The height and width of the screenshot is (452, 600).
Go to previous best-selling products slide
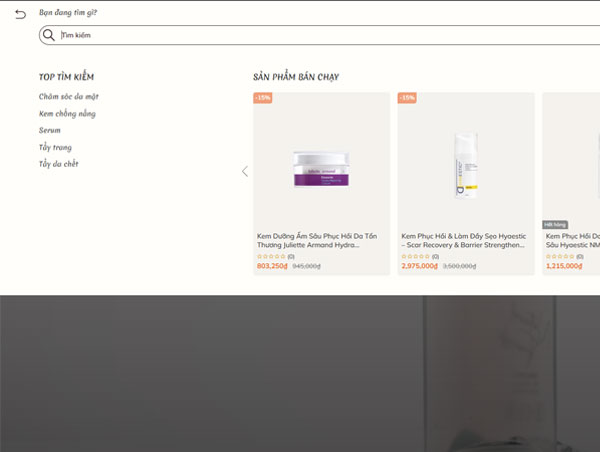pyautogui.click(x=245, y=171)
